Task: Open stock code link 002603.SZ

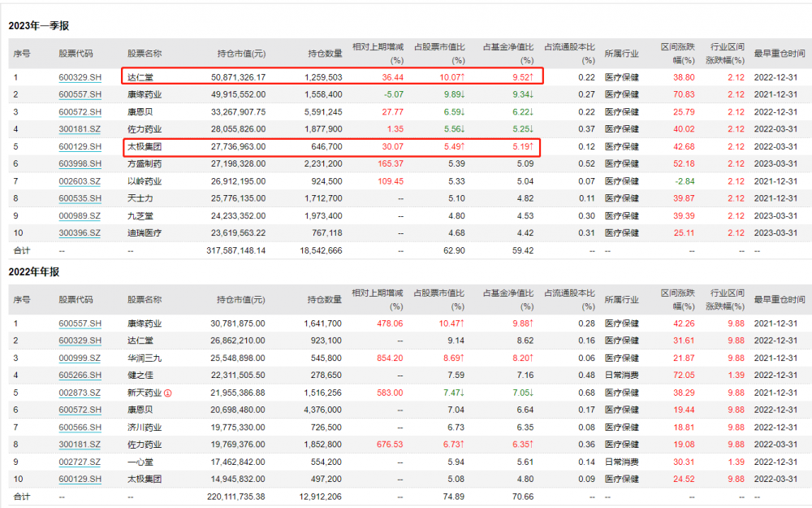Action: [80, 181]
